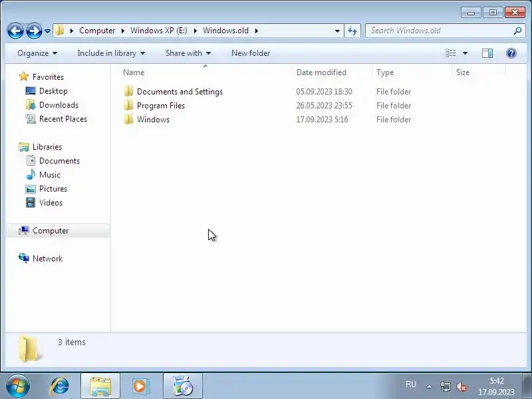Open the recent pages dropdown arrow

click(x=47, y=31)
